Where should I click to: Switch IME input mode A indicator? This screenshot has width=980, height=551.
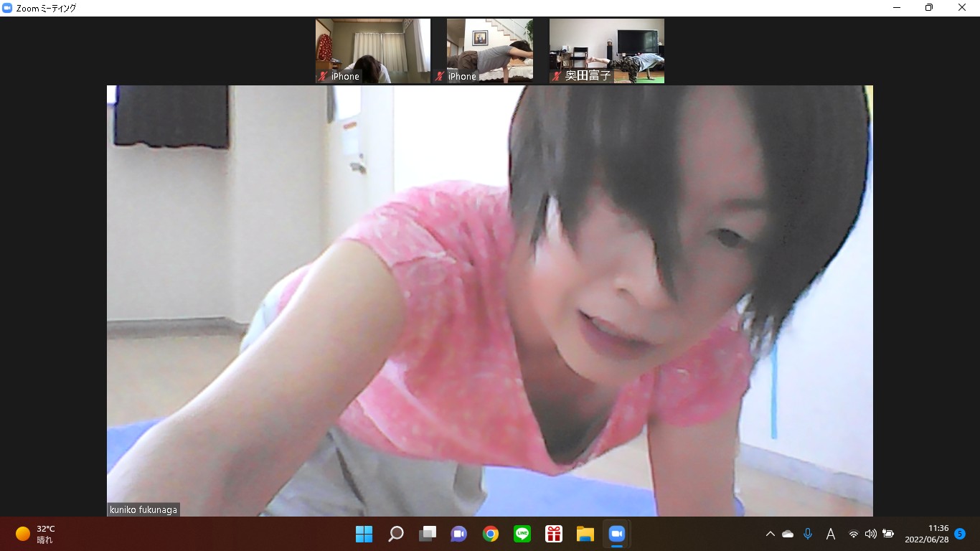pyautogui.click(x=831, y=534)
